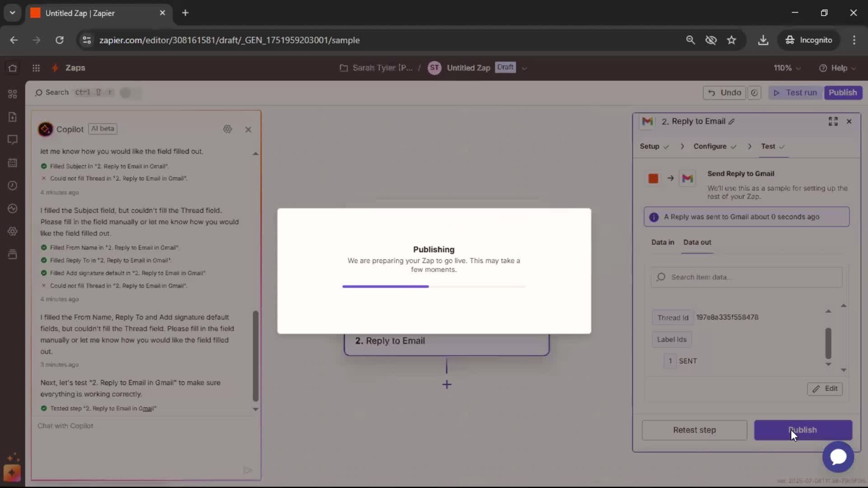Open the Untitled Zap name dropdown

click(x=524, y=68)
